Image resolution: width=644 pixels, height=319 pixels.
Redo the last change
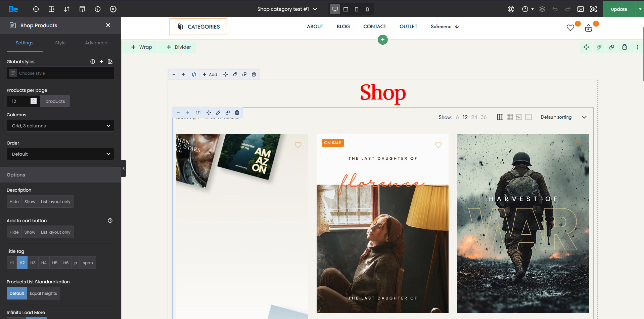tap(568, 9)
